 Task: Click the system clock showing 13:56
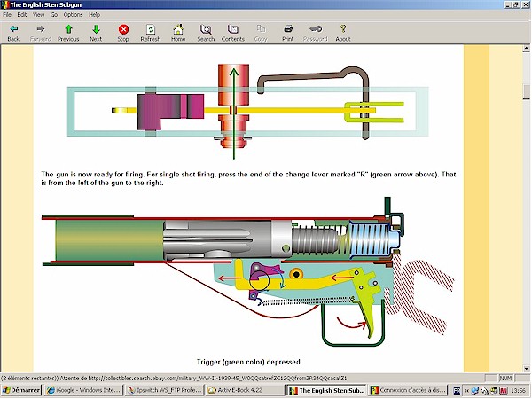pos(518,390)
